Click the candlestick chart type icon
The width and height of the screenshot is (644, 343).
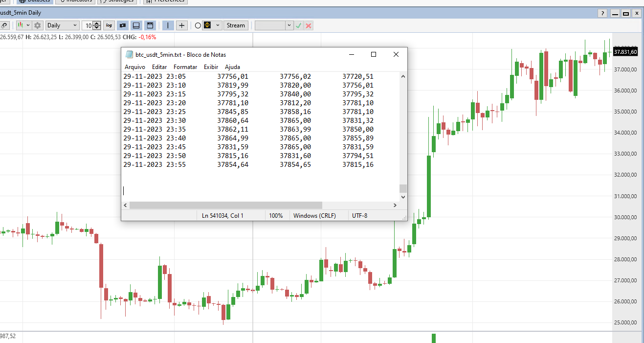click(21, 25)
